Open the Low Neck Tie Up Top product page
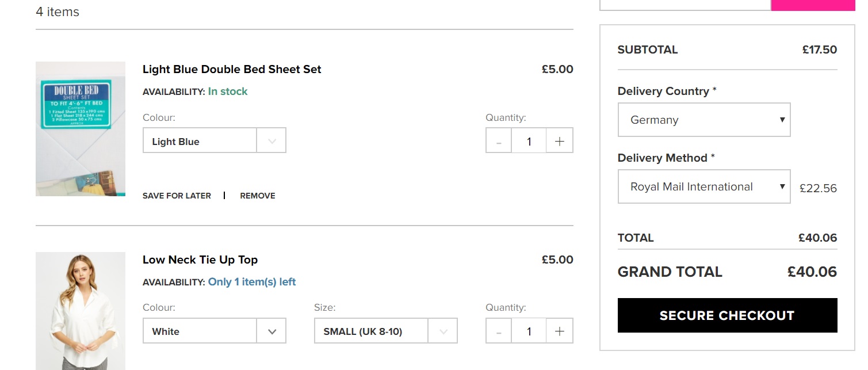Screen dimensions: 868x370 pos(200,260)
